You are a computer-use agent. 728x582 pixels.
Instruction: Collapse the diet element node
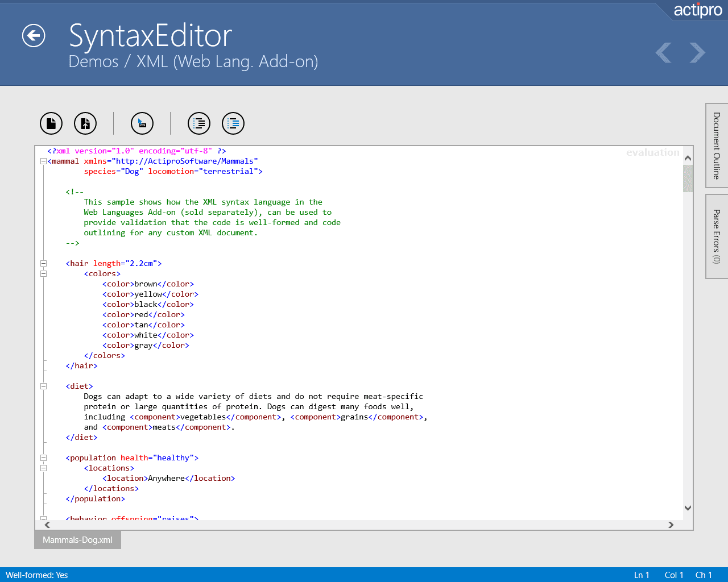click(x=43, y=386)
